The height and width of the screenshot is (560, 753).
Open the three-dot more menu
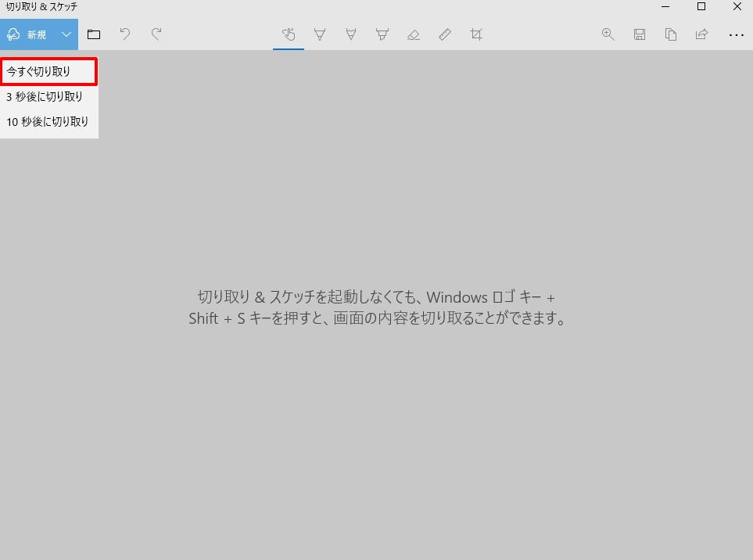click(x=737, y=35)
